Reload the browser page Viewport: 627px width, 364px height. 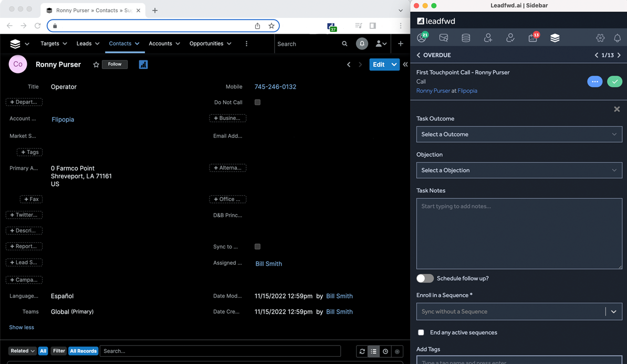coord(38,26)
